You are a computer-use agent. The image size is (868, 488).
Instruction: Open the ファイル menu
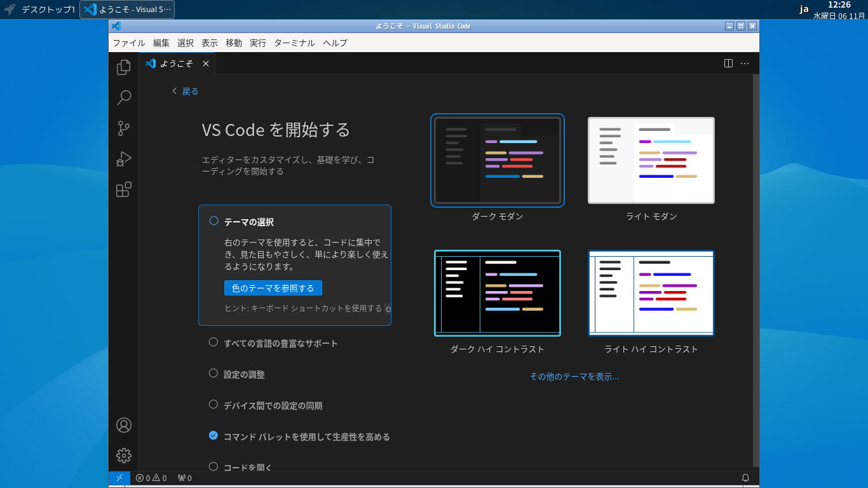tap(129, 43)
